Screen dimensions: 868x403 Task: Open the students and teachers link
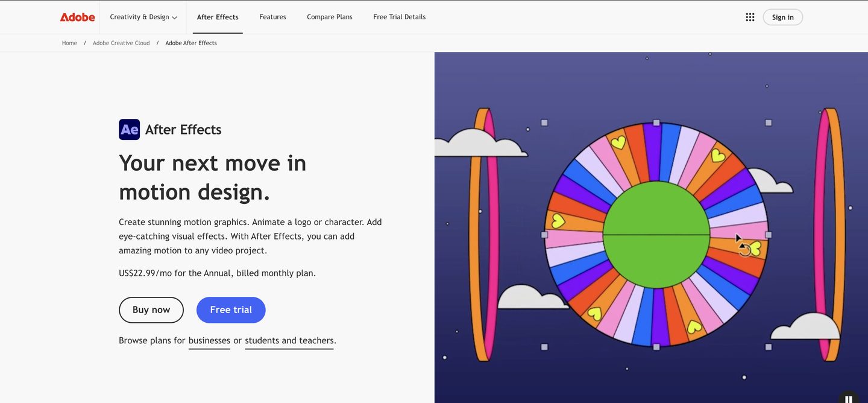pos(289,340)
